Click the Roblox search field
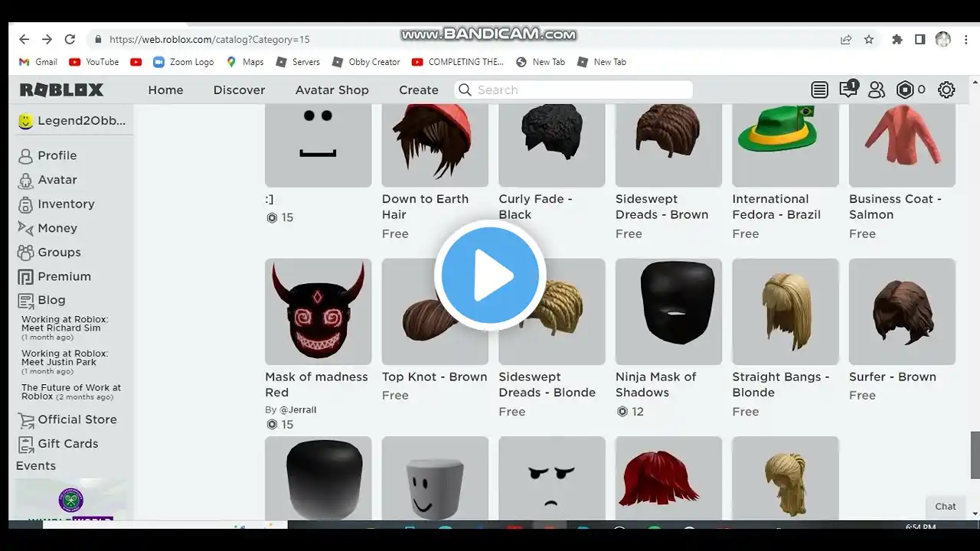The image size is (980, 551). click(x=573, y=90)
